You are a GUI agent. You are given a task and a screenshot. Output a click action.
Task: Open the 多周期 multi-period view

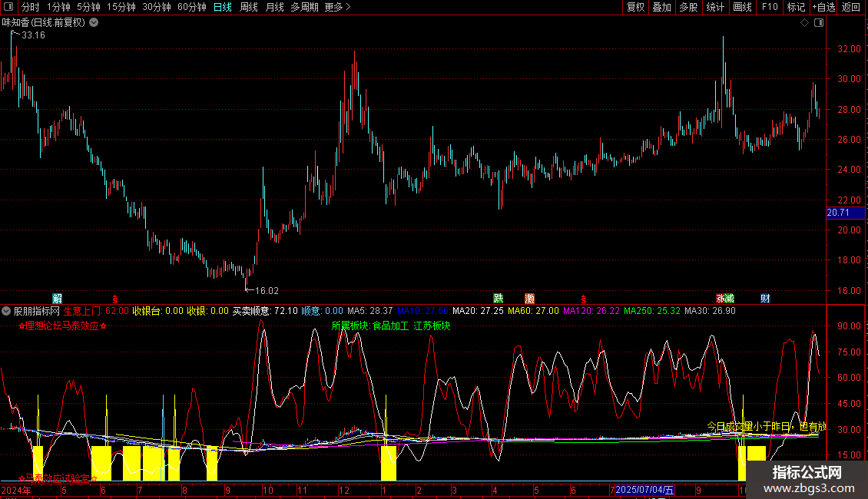[304, 7]
